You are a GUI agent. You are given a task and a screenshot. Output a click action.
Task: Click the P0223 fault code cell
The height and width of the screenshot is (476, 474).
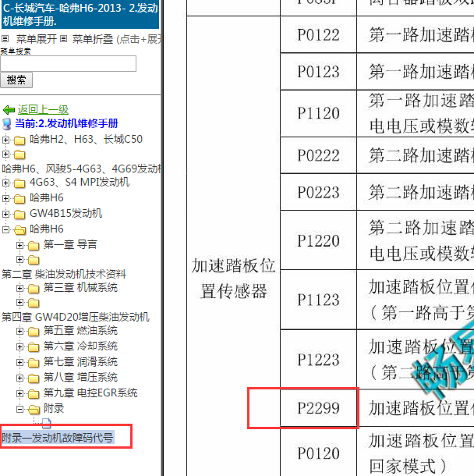coord(318,192)
